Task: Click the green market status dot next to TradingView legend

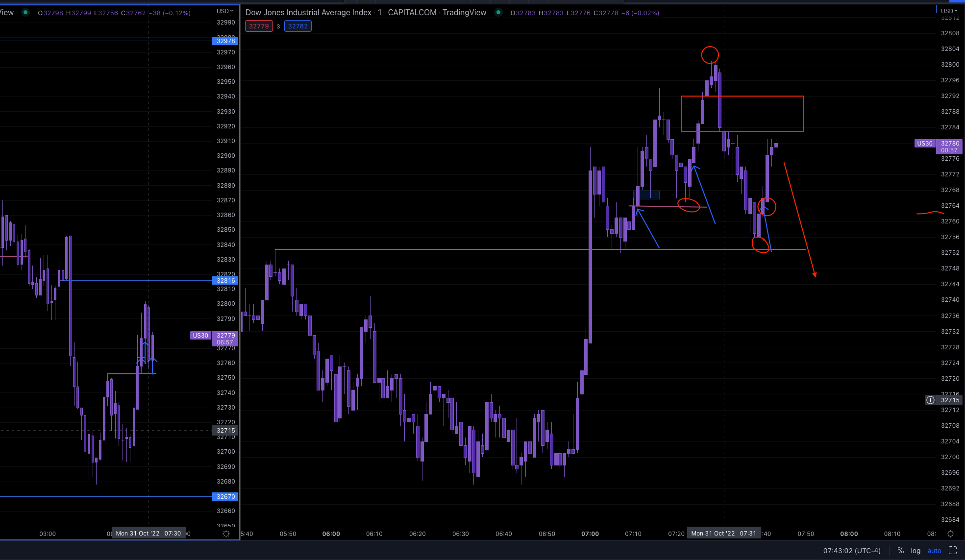Action: click(x=498, y=12)
